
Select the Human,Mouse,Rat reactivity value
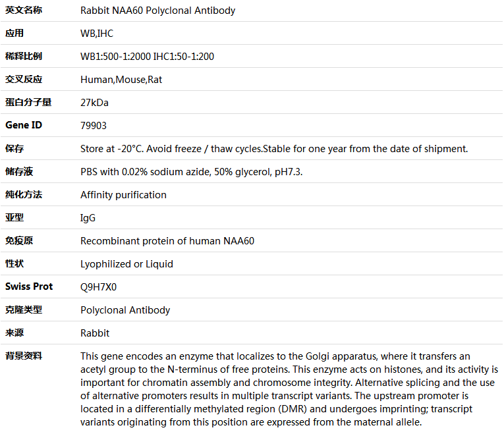[x=121, y=80]
